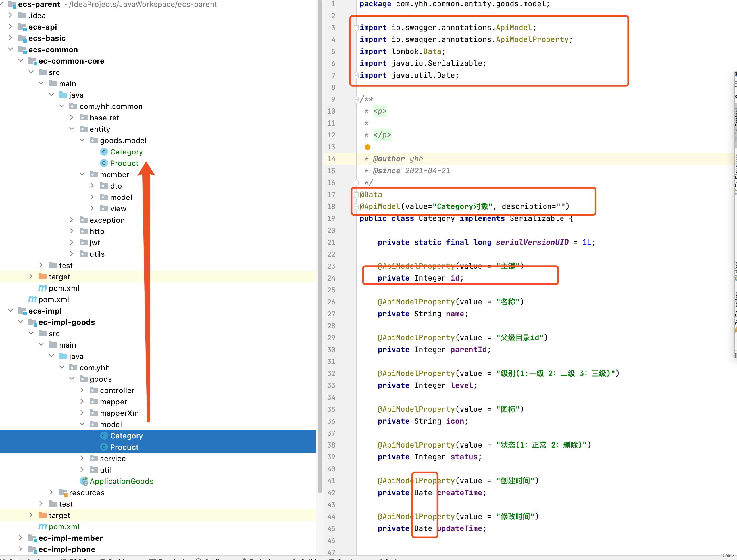
Task: Toggle fold marker beside @Data annotation
Action: click(356, 195)
